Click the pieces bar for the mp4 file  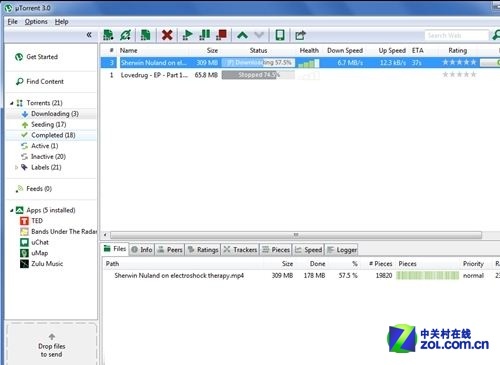click(x=428, y=276)
